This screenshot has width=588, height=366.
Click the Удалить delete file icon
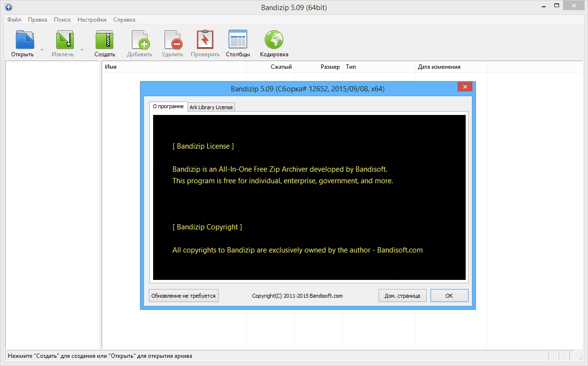click(x=172, y=40)
